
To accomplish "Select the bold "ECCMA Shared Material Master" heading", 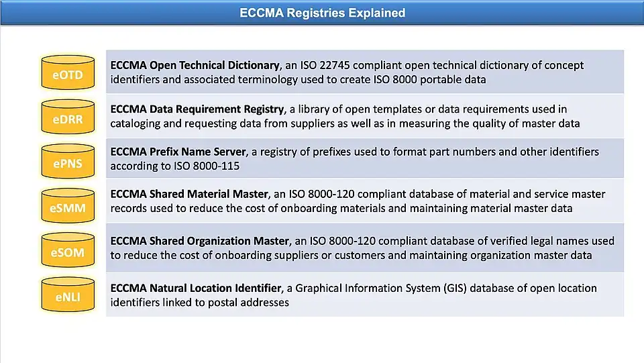I will pyautogui.click(x=189, y=195).
